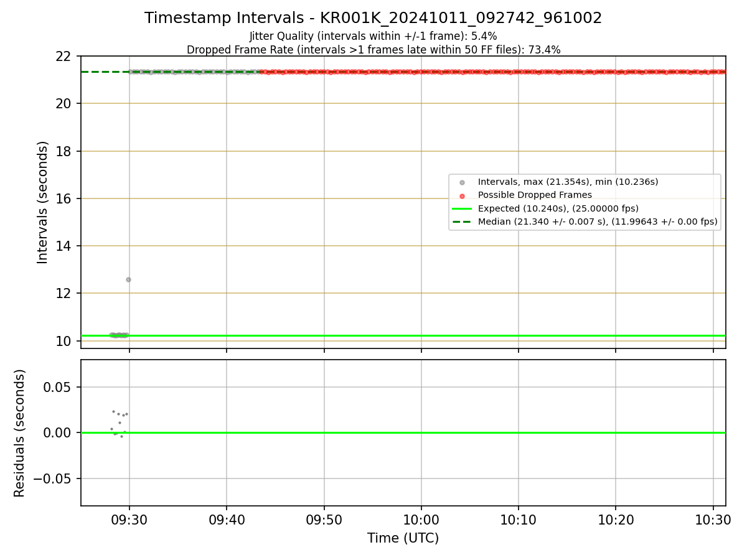Screen dimensions: 747x560
Task: Click the red marker for Possible Dropped Frames
Action: 462,195
